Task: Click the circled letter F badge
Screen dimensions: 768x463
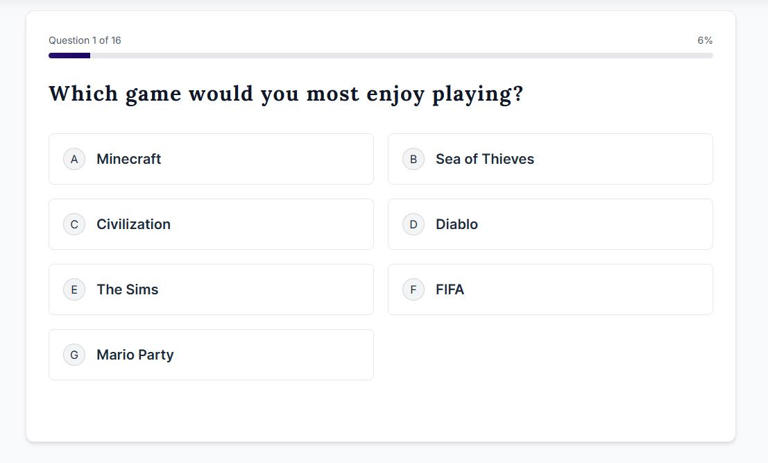Action: coord(413,289)
